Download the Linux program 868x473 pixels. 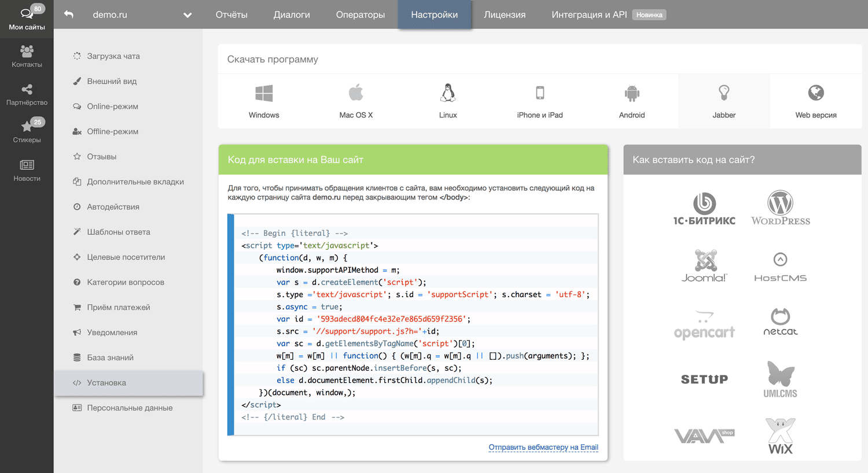coord(448,101)
